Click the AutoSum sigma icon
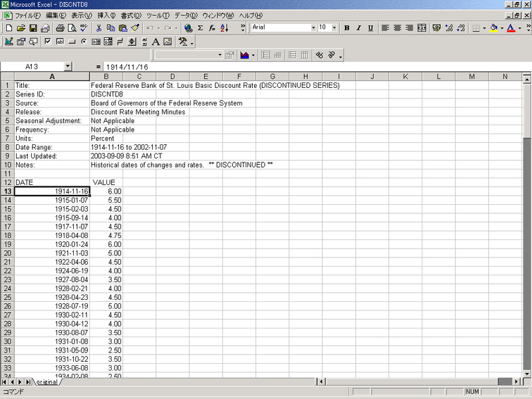The image size is (532, 399). point(200,28)
